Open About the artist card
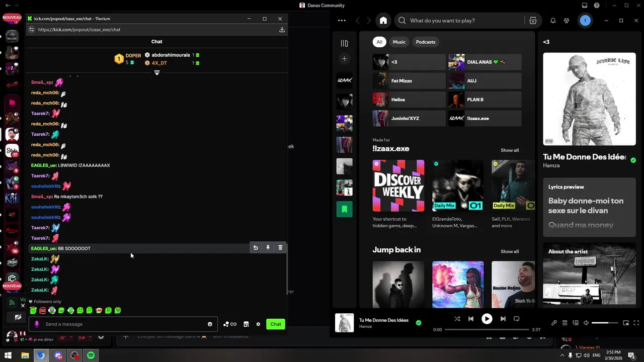This screenshot has height=362, width=644. point(589,274)
